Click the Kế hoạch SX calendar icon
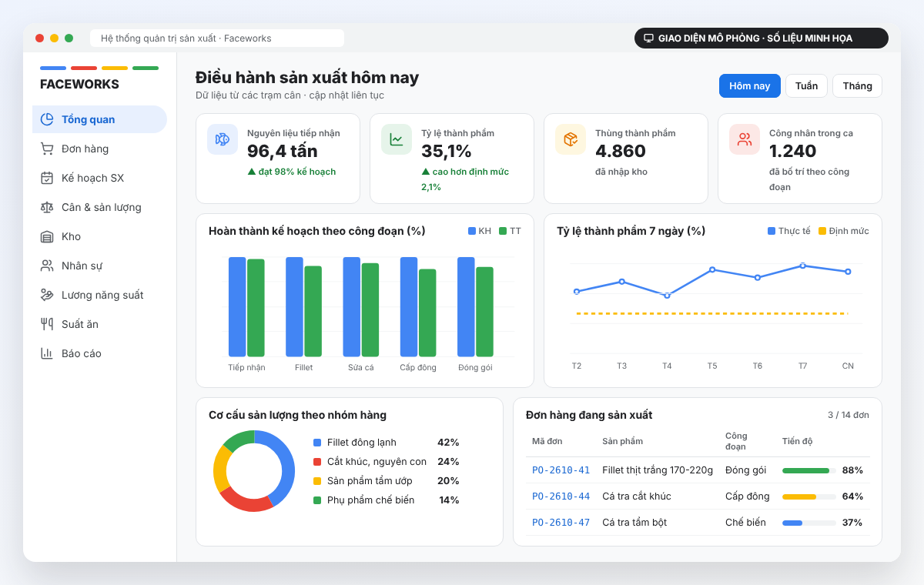Viewport: 924px width, 585px height. tap(47, 178)
